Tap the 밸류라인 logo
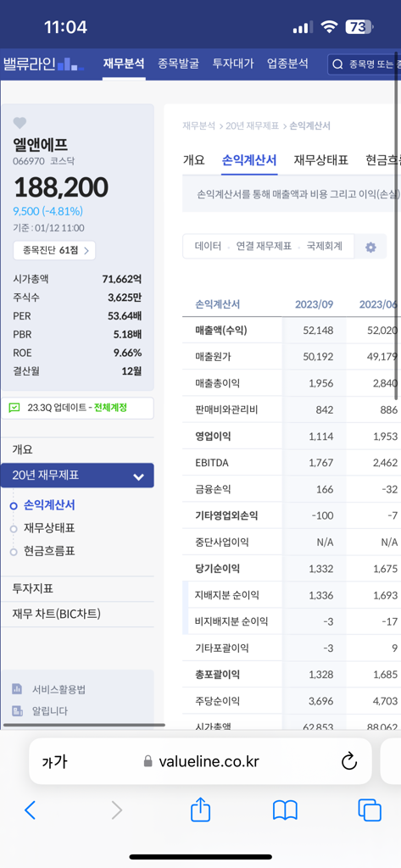Image resolution: width=401 pixels, height=868 pixels. (x=43, y=64)
